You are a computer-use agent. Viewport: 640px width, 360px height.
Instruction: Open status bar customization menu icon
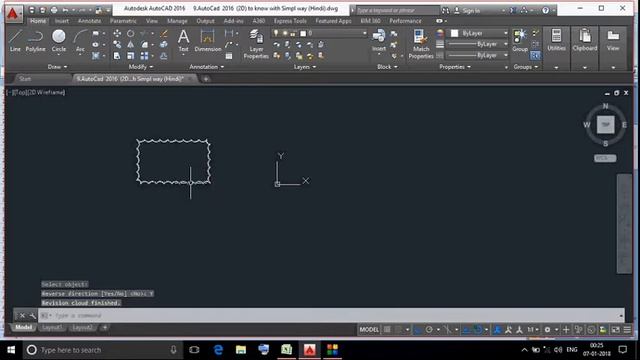tap(627, 329)
